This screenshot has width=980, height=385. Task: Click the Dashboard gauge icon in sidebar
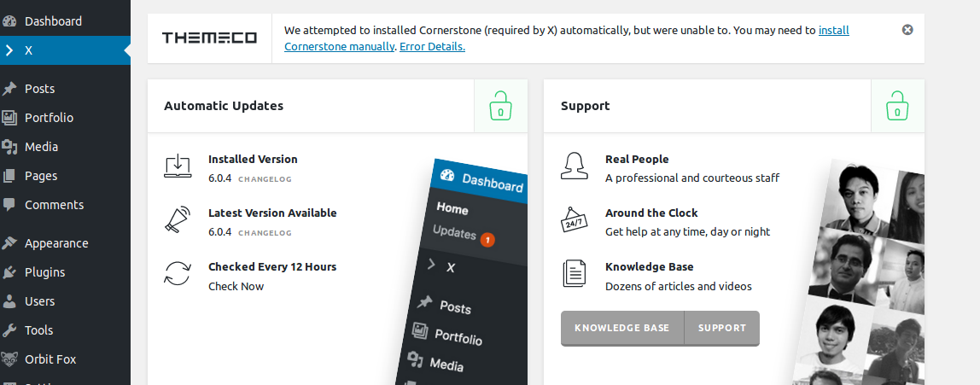9,20
